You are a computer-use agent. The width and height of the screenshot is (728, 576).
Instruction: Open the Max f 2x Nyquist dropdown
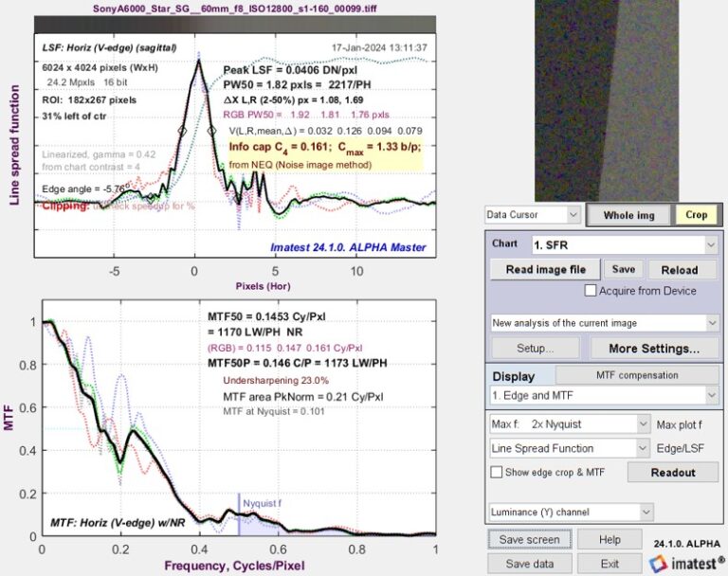[570, 423]
